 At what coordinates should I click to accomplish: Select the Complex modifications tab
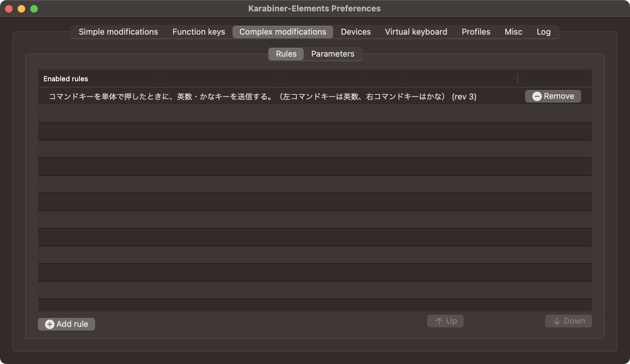point(283,31)
